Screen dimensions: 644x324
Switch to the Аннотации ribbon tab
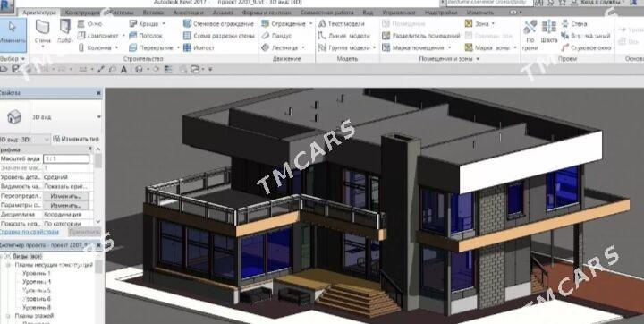(188, 13)
